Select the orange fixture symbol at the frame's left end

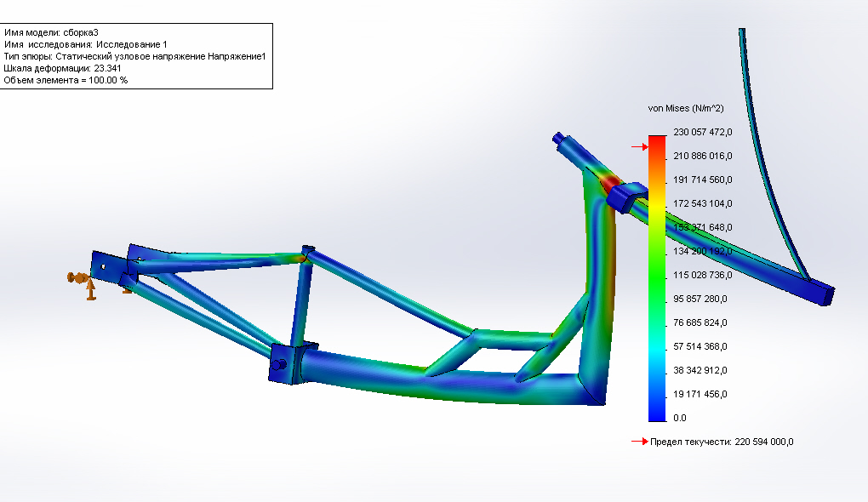point(83,284)
